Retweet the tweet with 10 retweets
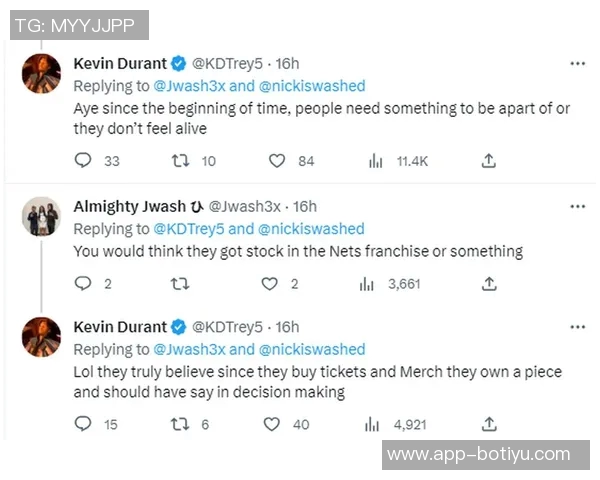 tap(181, 160)
